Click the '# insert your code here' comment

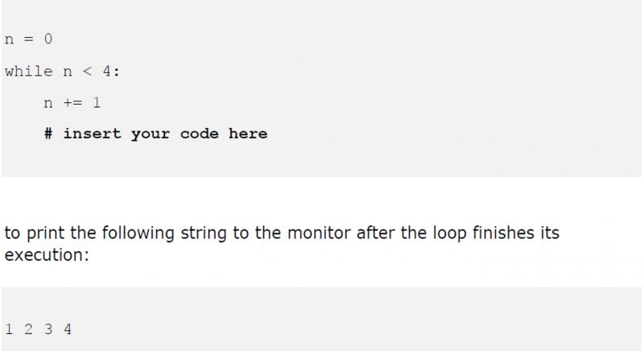pos(155,134)
